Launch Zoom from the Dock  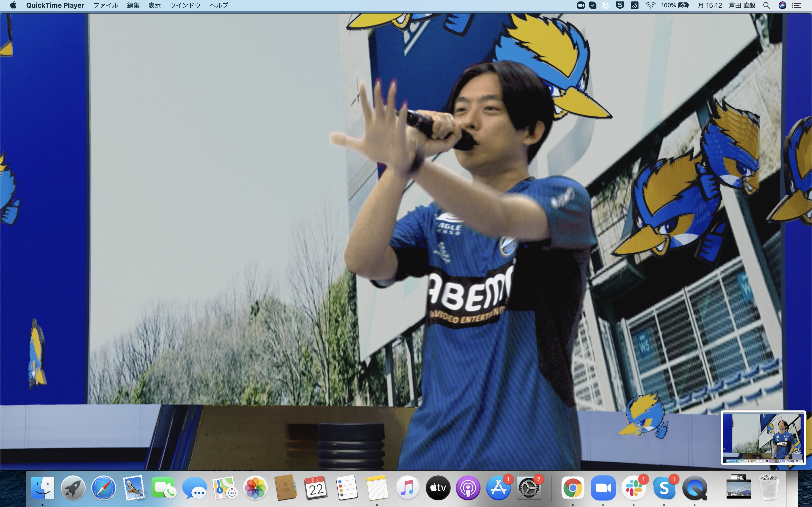[x=603, y=488]
